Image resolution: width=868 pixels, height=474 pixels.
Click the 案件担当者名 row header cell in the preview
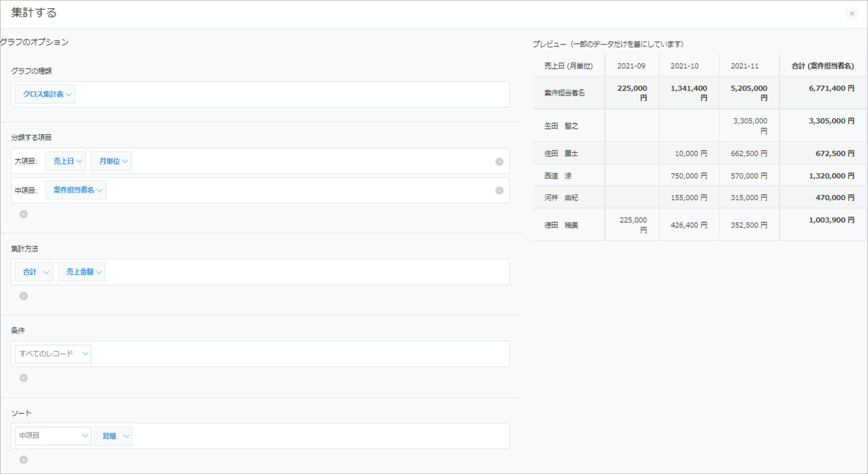(568, 93)
